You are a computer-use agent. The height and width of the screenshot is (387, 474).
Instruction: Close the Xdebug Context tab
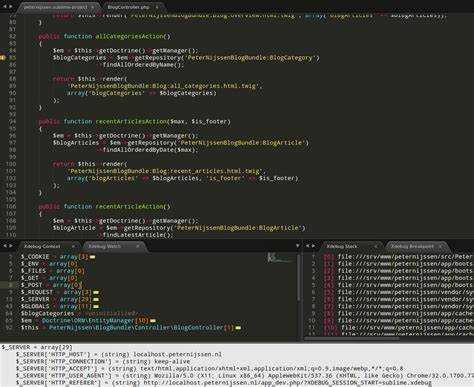(x=73, y=246)
